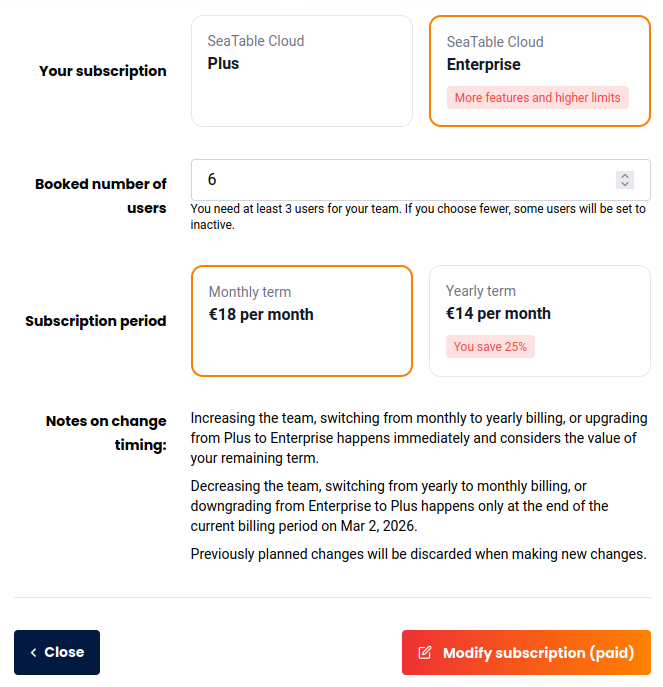The width and height of the screenshot is (663, 687).
Task: Decrease user count with the down arrow
Action: click(x=625, y=185)
